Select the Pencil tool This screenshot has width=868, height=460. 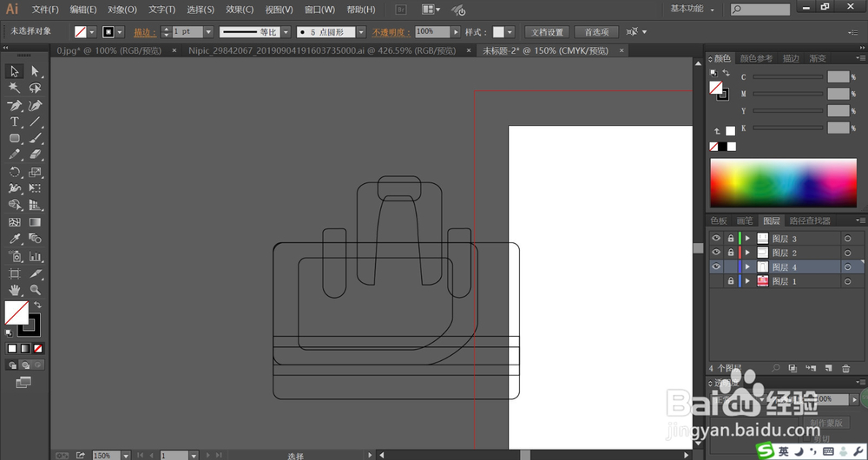pyautogui.click(x=15, y=154)
